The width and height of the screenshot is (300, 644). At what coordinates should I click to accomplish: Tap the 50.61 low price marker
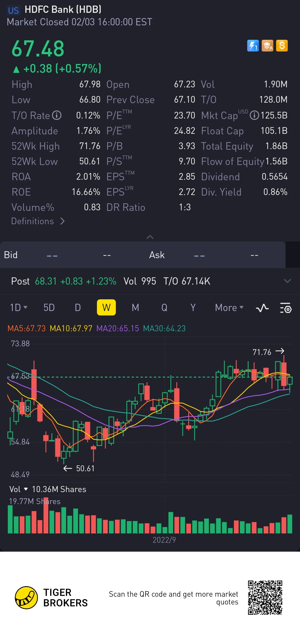point(79,468)
